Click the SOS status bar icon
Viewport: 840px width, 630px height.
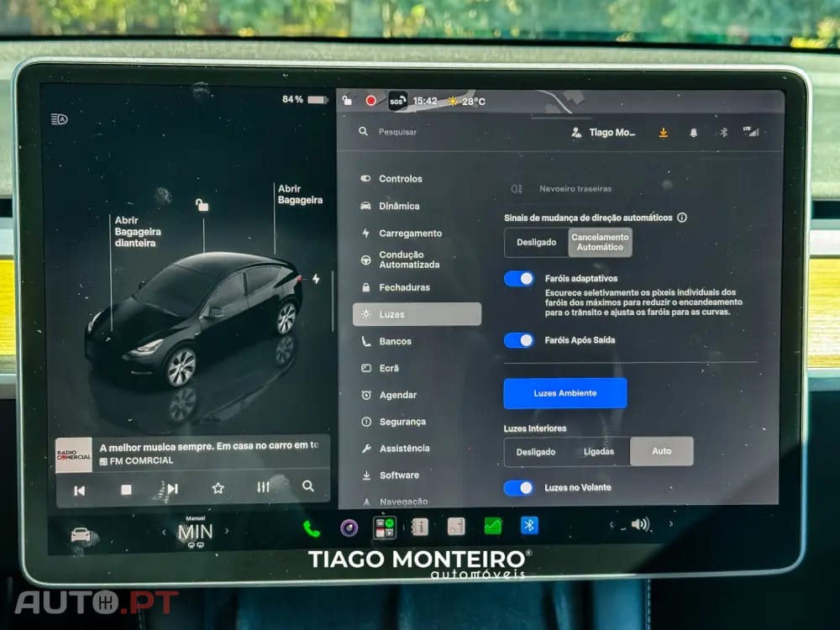tap(397, 101)
